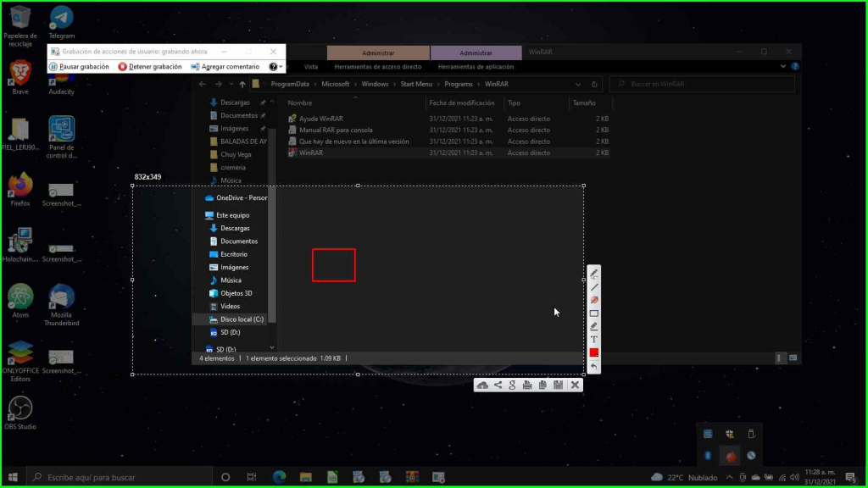This screenshot has height=488, width=868.
Task: Search similar images on Google
Action: tap(512, 385)
